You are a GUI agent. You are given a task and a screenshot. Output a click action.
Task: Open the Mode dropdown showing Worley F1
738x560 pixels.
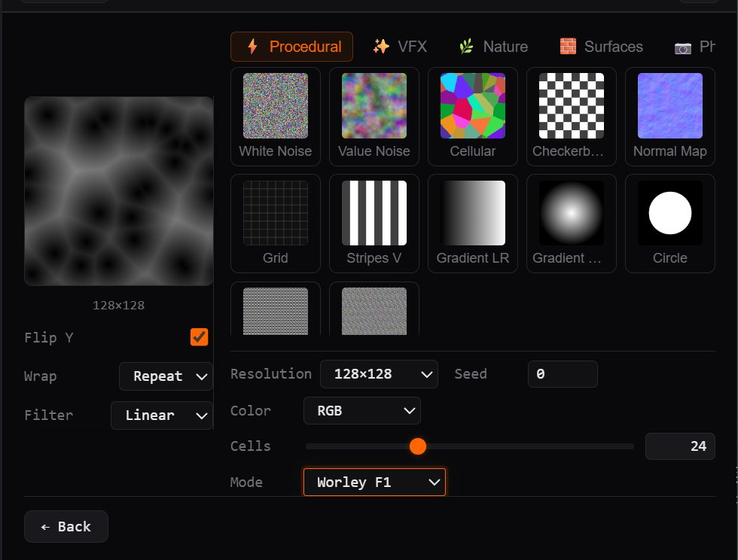click(374, 482)
